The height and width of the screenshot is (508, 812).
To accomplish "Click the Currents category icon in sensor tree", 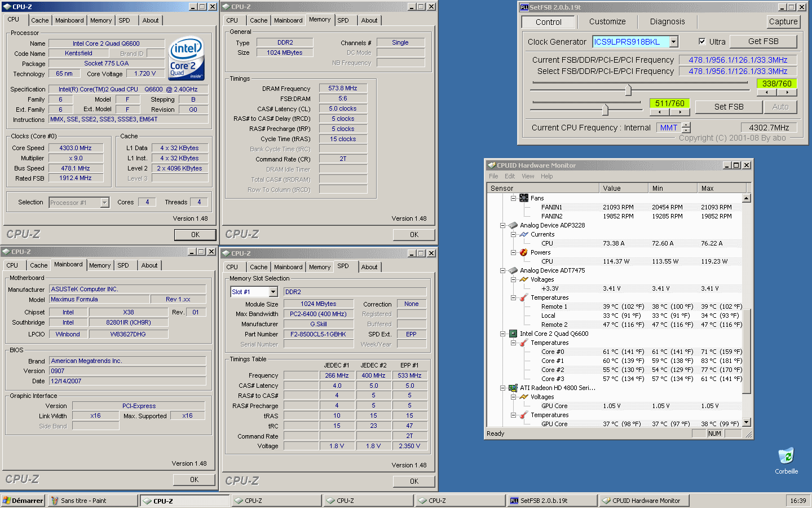I will point(524,234).
